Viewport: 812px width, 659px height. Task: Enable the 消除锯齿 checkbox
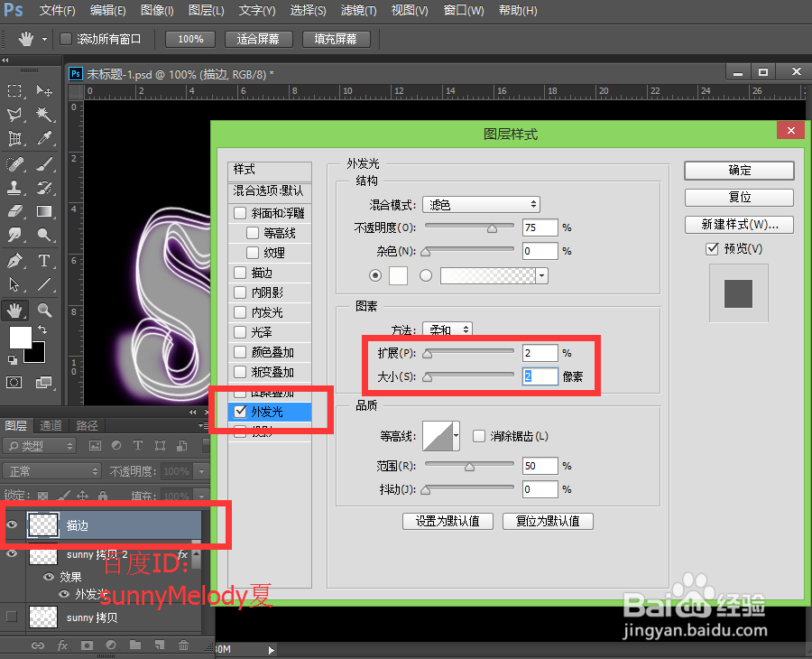click(x=477, y=436)
